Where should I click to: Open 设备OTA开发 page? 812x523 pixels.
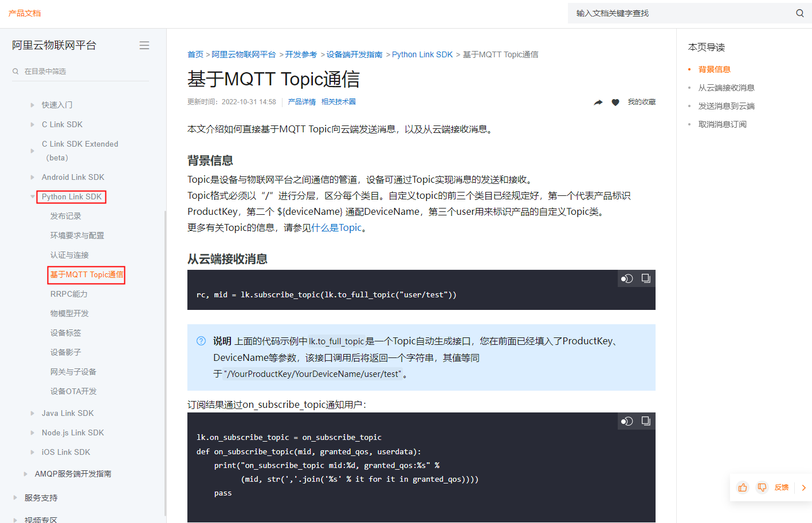click(x=73, y=391)
